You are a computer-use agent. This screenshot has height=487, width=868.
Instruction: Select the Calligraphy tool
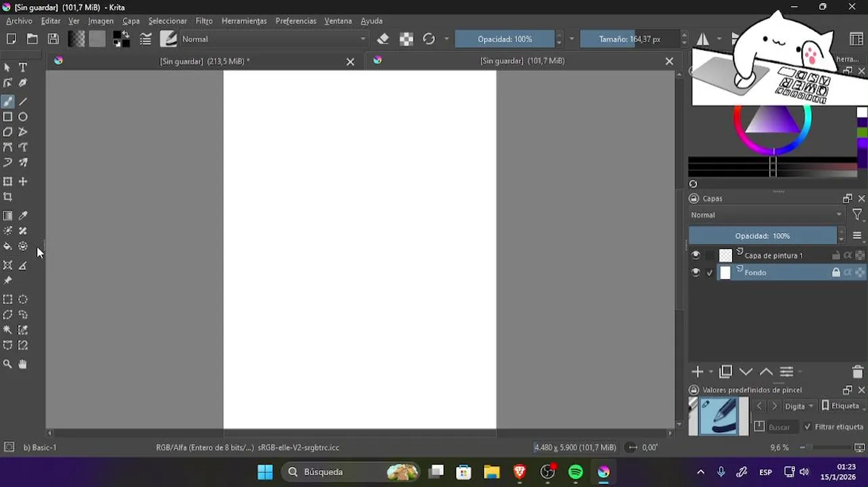click(x=23, y=83)
